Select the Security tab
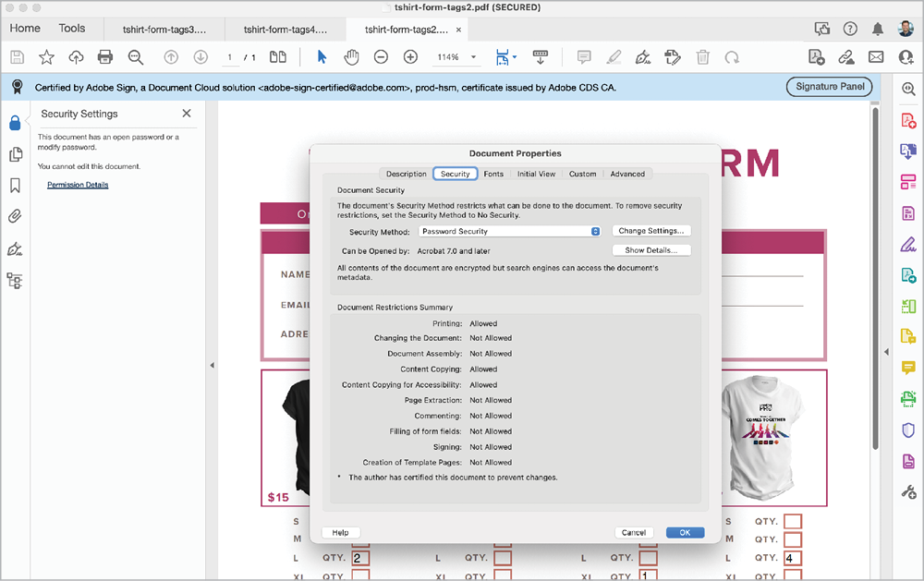924x581 pixels. pyautogui.click(x=455, y=174)
